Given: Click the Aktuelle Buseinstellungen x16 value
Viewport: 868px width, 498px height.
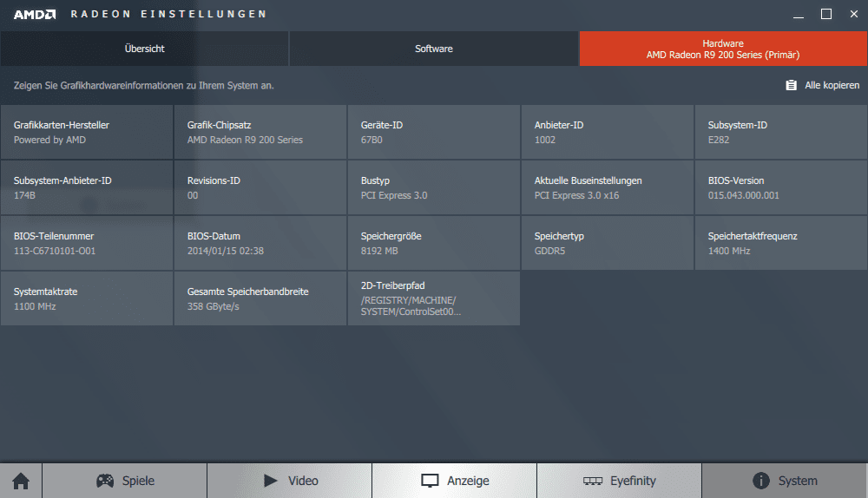Looking at the screenshot, I should coord(577,195).
